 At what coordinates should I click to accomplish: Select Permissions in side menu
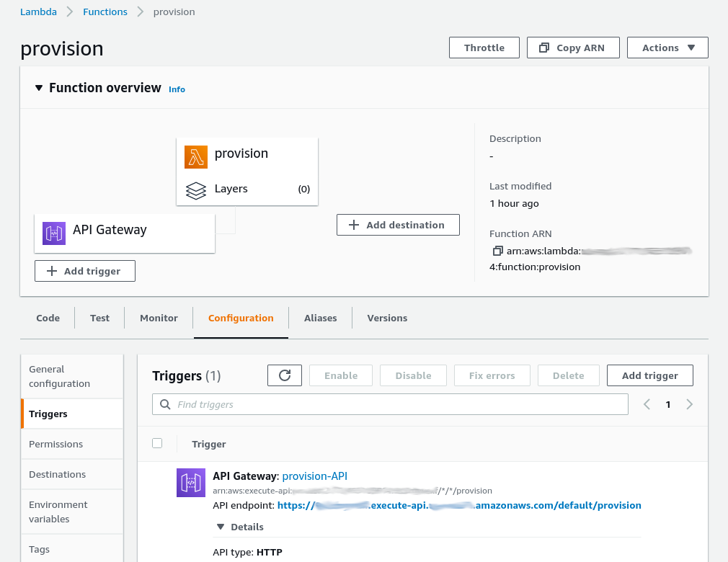pos(72,444)
